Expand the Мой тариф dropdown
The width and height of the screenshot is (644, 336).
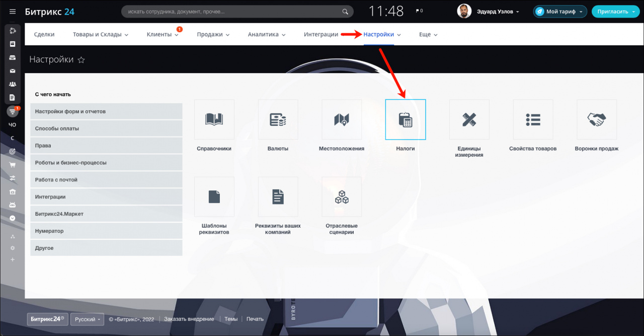tap(560, 12)
